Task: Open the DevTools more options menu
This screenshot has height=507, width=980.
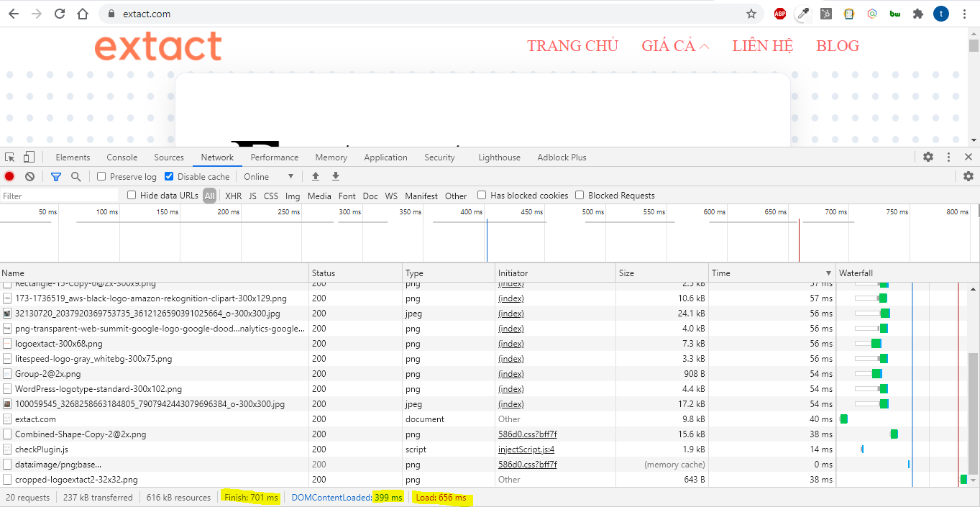Action: [948, 157]
